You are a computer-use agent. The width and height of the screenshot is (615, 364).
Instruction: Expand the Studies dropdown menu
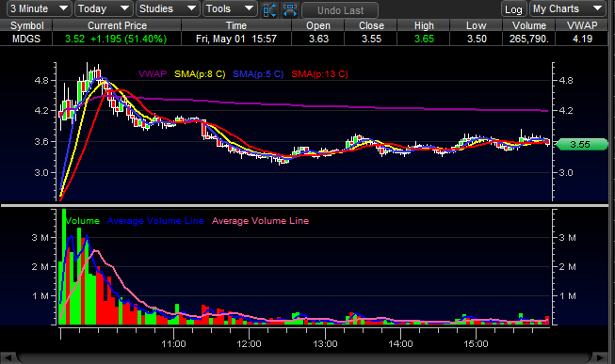coord(168,8)
